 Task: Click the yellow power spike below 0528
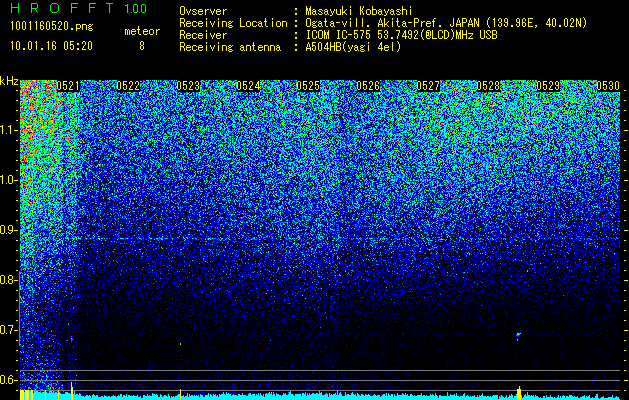tap(519, 392)
